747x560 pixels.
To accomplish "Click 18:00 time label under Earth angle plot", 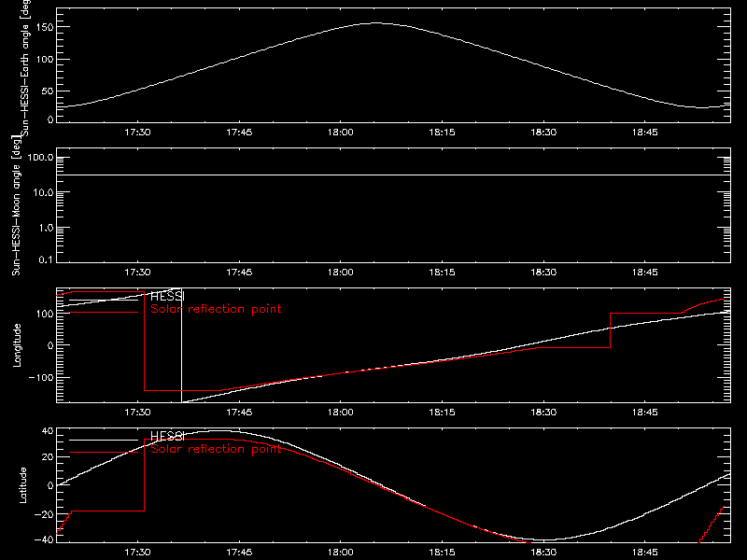I will click(x=341, y=133).
